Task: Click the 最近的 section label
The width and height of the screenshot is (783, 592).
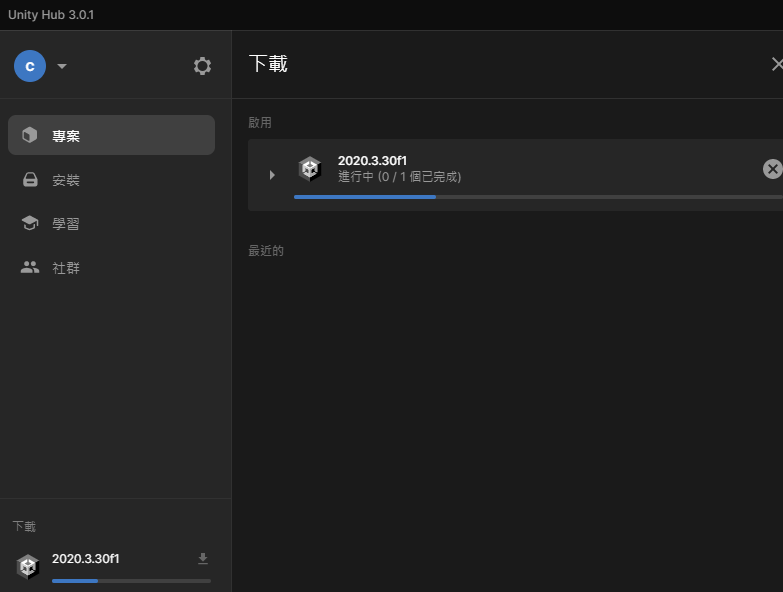Action: (266, 251)
